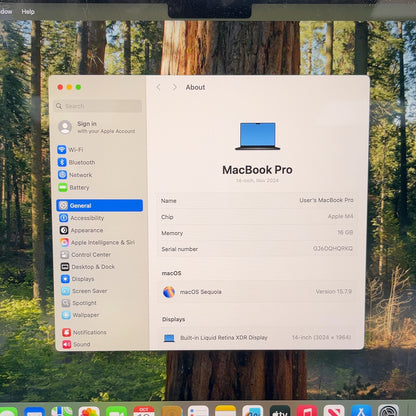Screen dimensions: 416x416
Task: Open System Settings from the Dock
Action: point(388,411)
